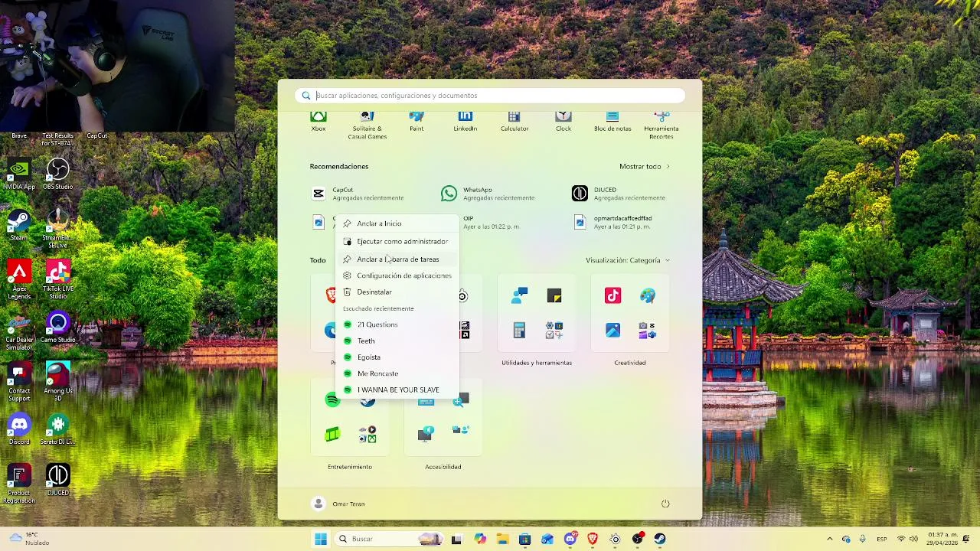Open Discord desktop shortcut

pyautogui.click(x=19, y=430)
